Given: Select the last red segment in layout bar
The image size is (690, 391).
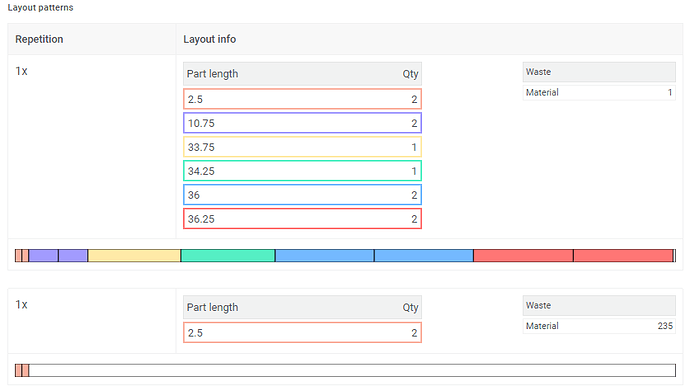Looking at the screenshot, I should tap(623, 256).
